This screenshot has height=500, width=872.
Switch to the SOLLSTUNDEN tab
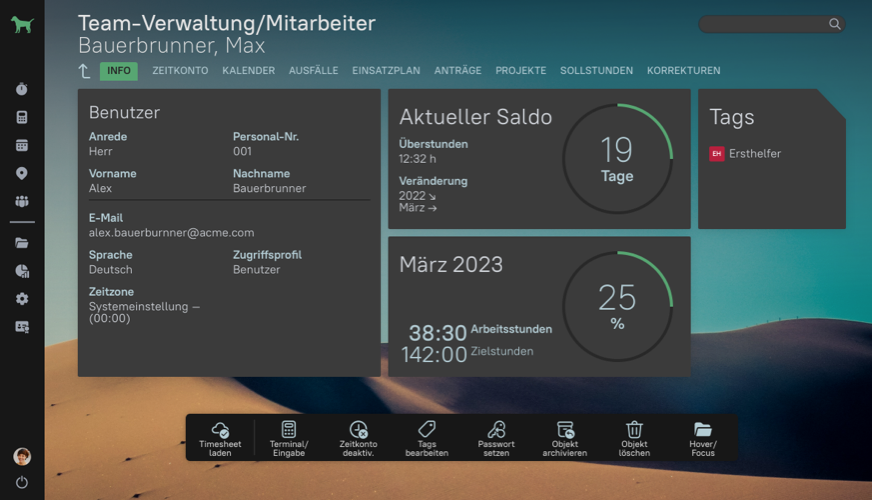click(x=596, y=71)
